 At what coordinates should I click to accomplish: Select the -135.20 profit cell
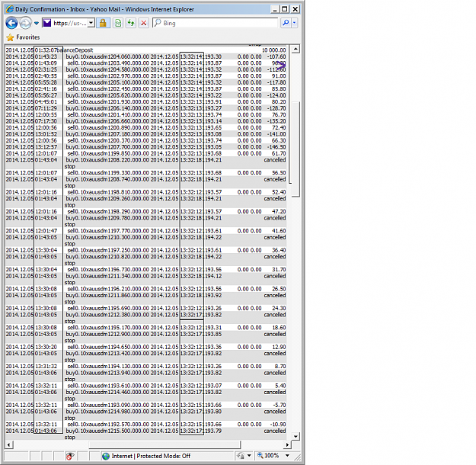click(276, 121)
